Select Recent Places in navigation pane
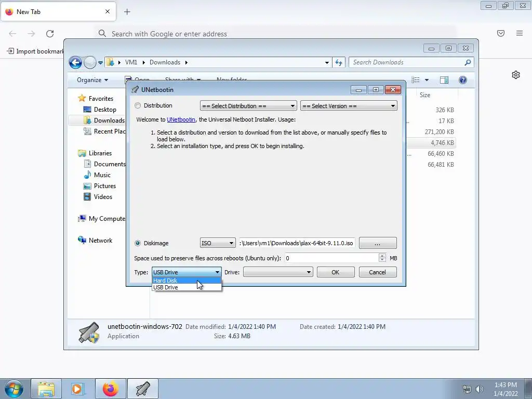 (109, 131)
